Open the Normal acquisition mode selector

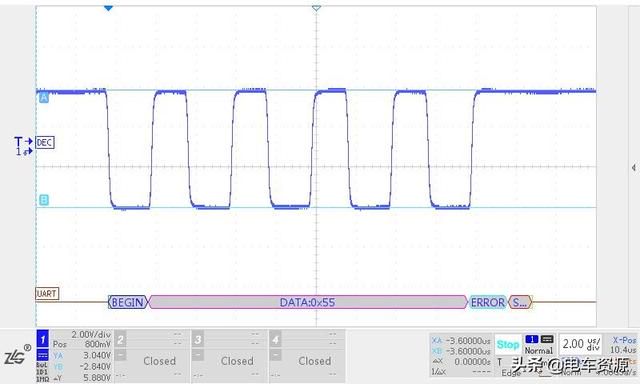(x=539, y=345)
